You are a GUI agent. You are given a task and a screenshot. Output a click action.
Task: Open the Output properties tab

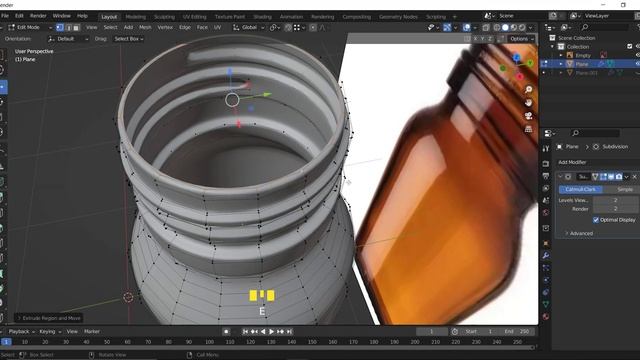point(546,176)
